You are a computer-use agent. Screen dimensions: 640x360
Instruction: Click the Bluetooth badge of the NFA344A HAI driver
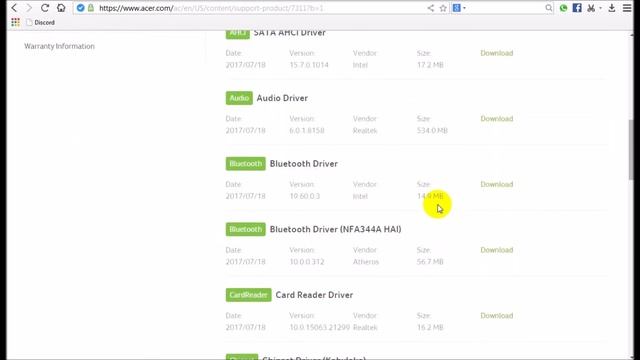click(x=245, y=229)
